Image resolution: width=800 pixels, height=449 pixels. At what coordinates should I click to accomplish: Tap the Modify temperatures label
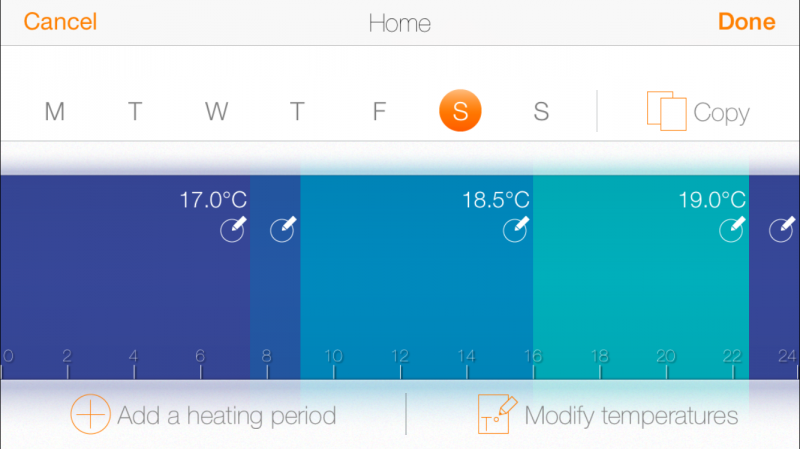tap(631, 416)
